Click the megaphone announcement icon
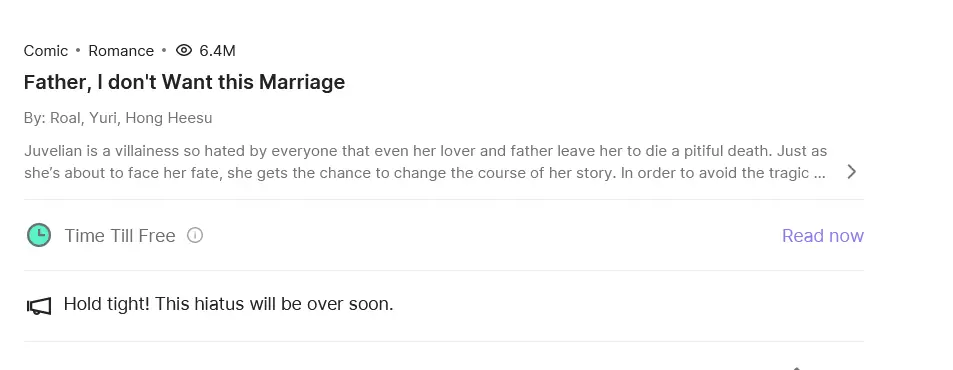The height and width of the screenshot is (370, 953). 39,306
